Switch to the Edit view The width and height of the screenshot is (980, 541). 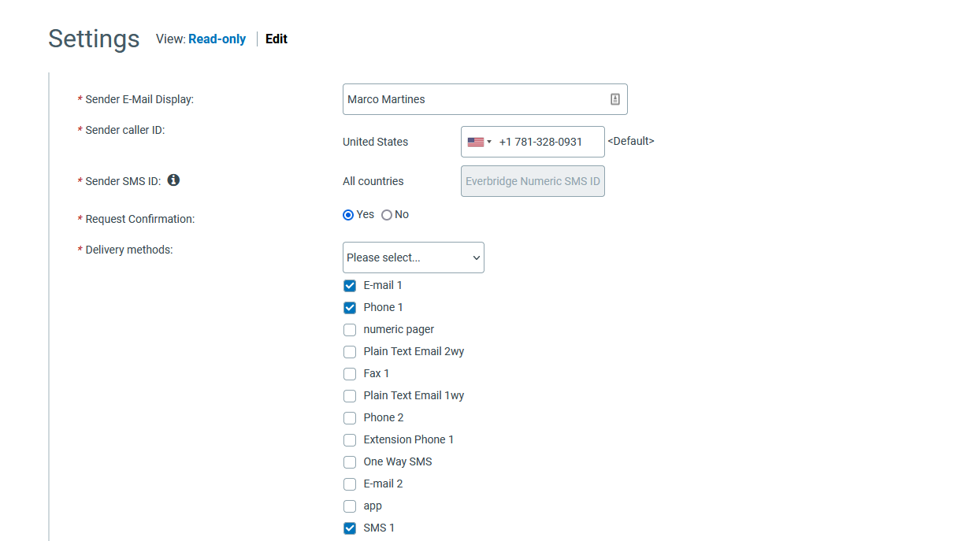click(x=276, y=39)
